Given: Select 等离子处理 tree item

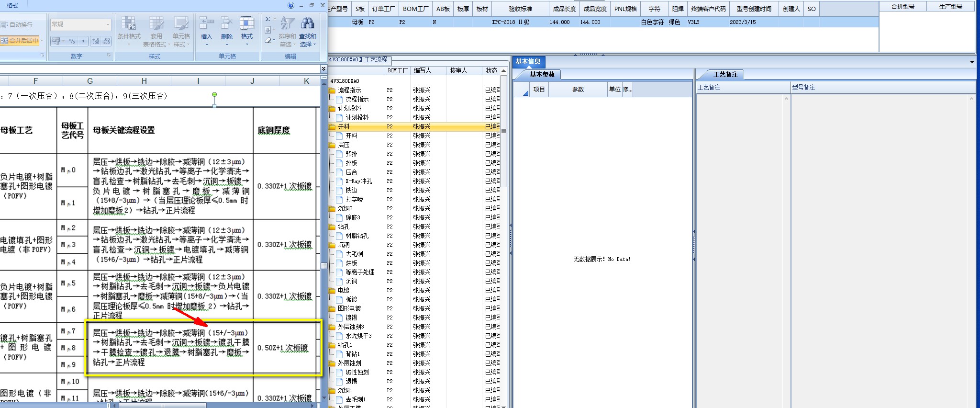Looking at the screenshot, I should click(x=360, y=272).
